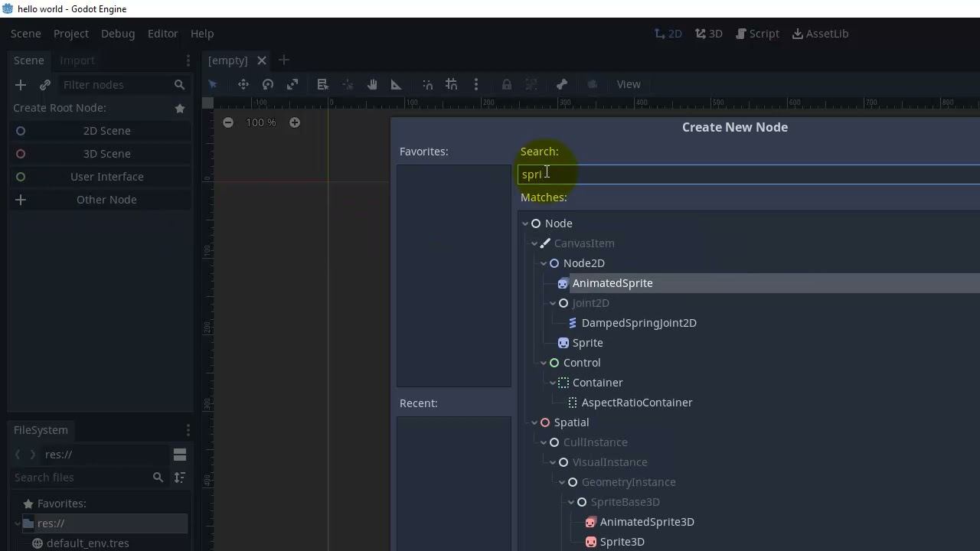This screenshot has width=980, height=551.
Task: Click the Search field in Create New Node
Action: (749, 174)
